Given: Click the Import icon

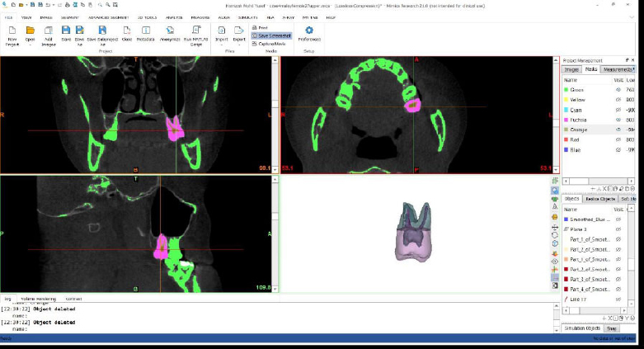Looking at the screenshot, I should coord(221,30).
